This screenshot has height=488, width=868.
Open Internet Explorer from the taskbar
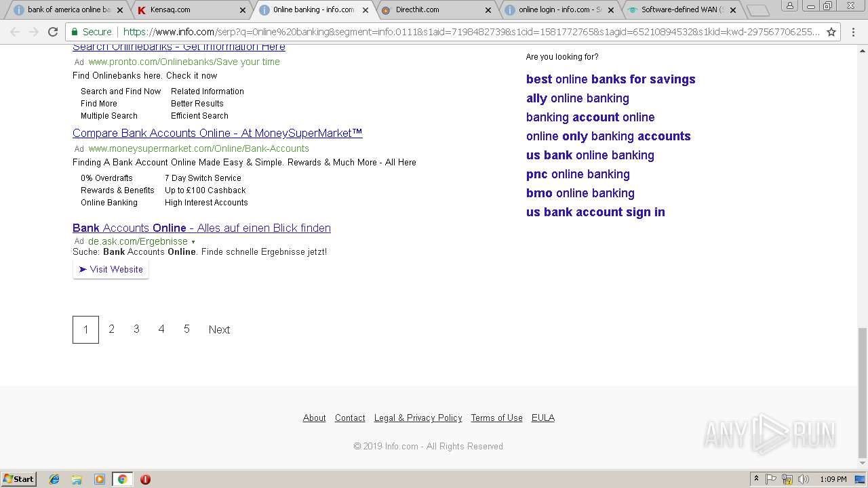click(x=54, y=479)
